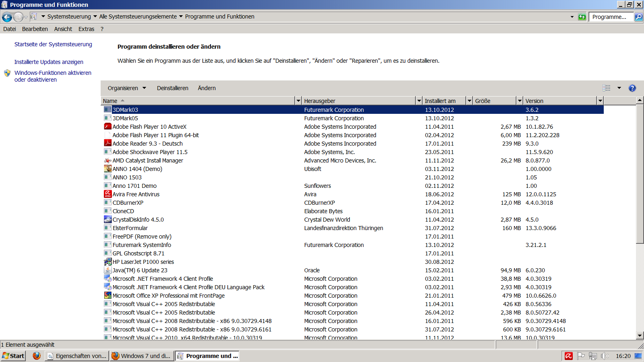Click the search box in top right
The height and width of the screenshot is (362, 644).
pos(610,16)
